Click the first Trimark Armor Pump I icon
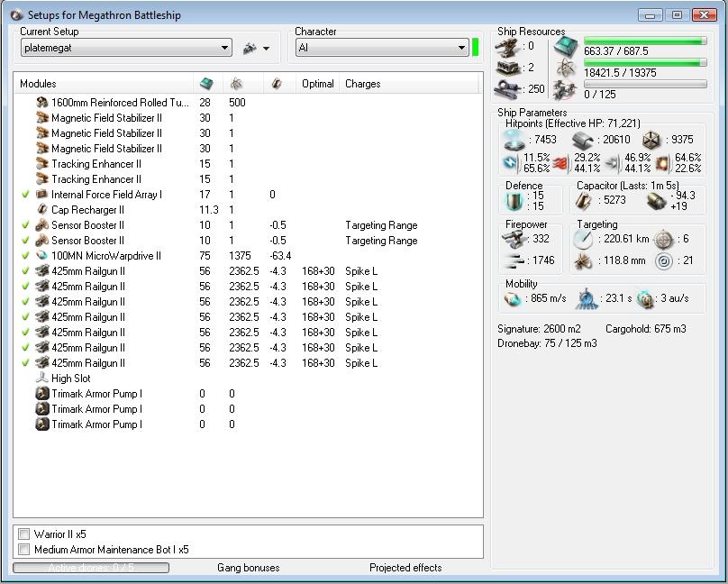This screenshot has width=728, height=584. pos(42,394)
